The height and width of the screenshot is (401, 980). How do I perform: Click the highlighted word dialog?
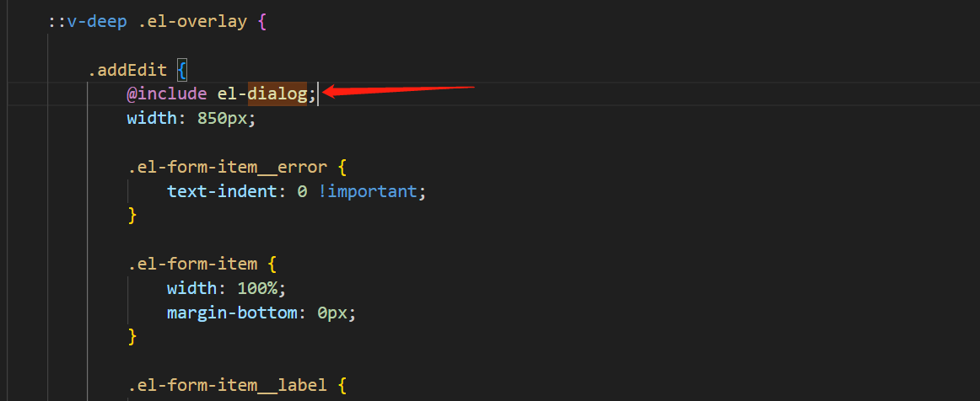[x=277, y=94]
